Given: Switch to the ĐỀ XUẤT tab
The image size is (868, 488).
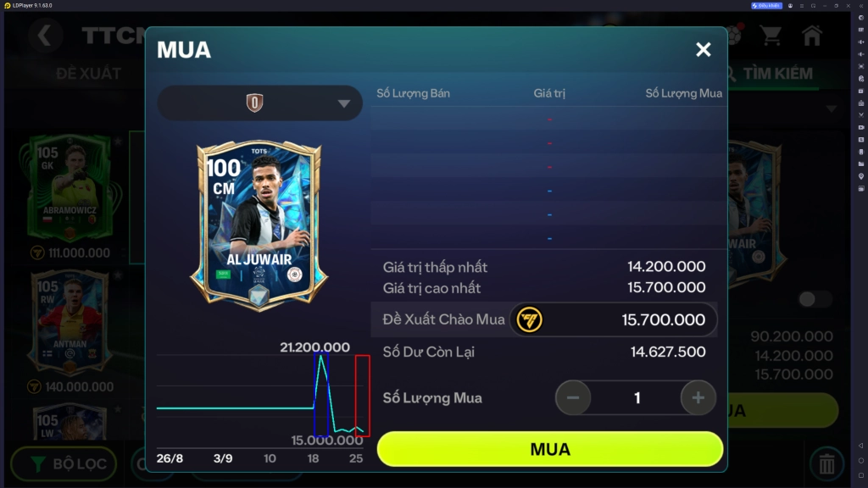Looking at the screenshot, I should click(88, 74).
